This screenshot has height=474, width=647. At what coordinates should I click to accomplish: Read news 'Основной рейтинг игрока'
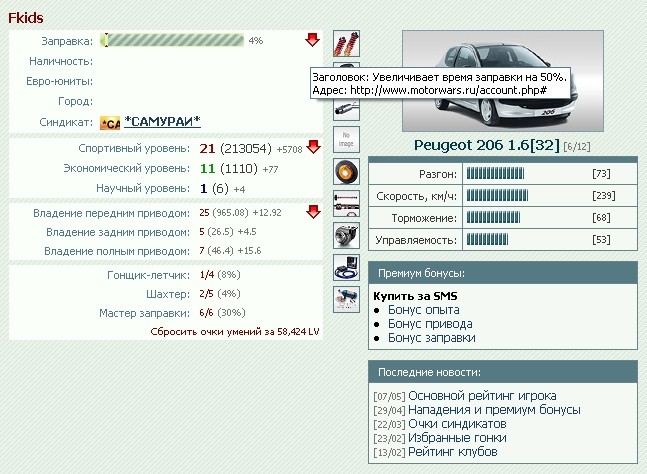point(482,396)
